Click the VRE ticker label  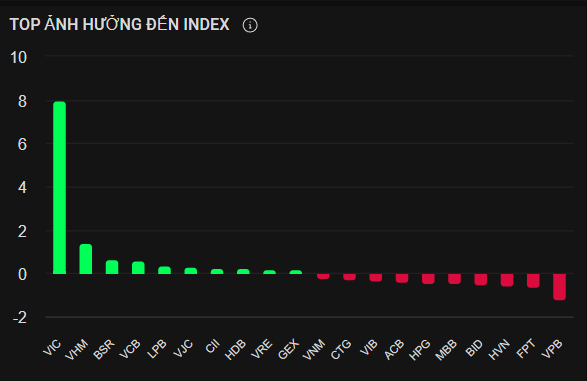(261, 349)
